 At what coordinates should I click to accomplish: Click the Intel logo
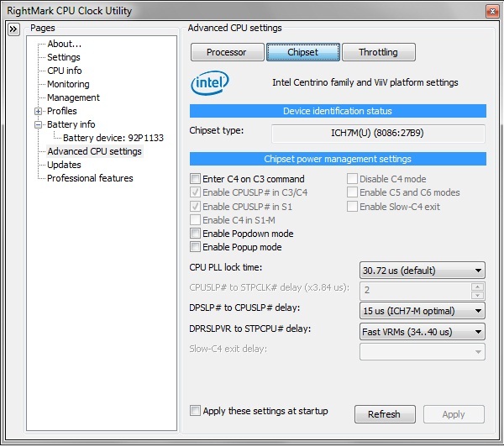[x=210, y=82]
